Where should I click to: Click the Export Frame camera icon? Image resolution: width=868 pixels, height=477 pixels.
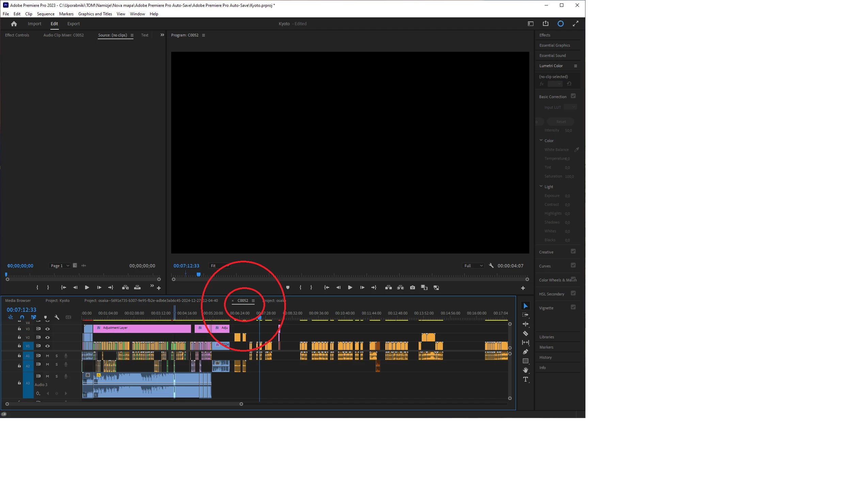coord(412,288)
